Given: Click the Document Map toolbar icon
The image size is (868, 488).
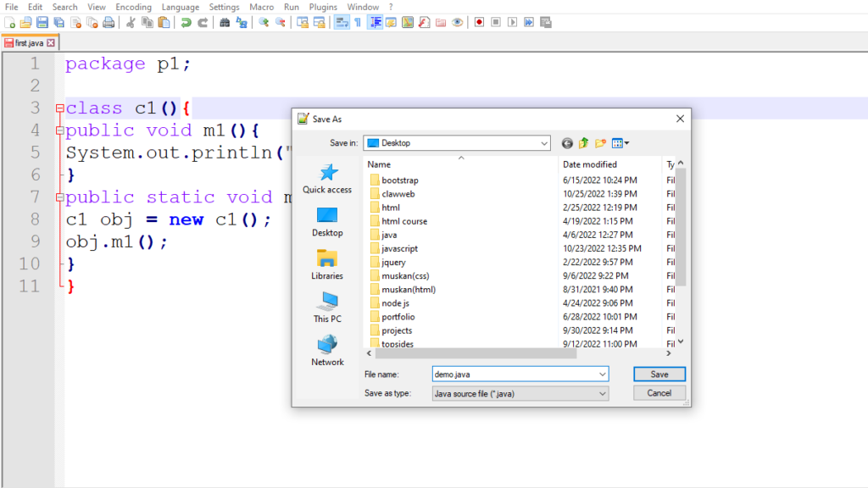Looking at the screenshot, I should 408,23.
